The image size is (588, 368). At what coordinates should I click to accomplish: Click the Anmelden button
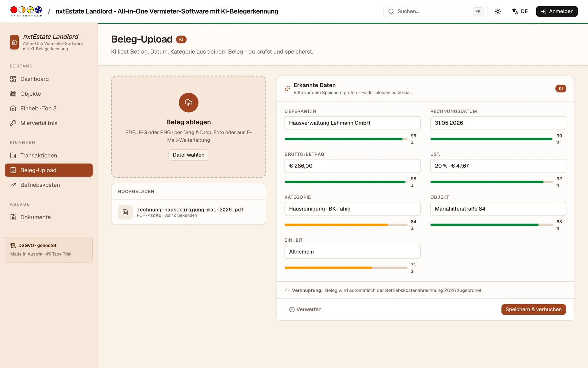(x=557, y=11)
